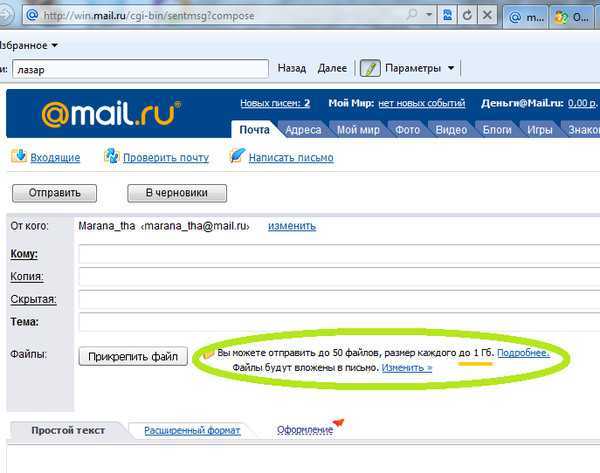Screen dimensions: 600x473
Task: Click the site icon in address bar
Action: [33, 15]
